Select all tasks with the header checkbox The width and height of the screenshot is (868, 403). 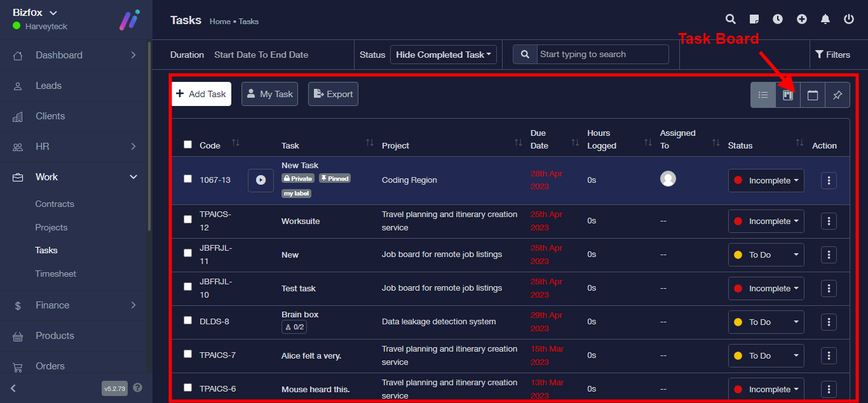click(x=187, y=145)
